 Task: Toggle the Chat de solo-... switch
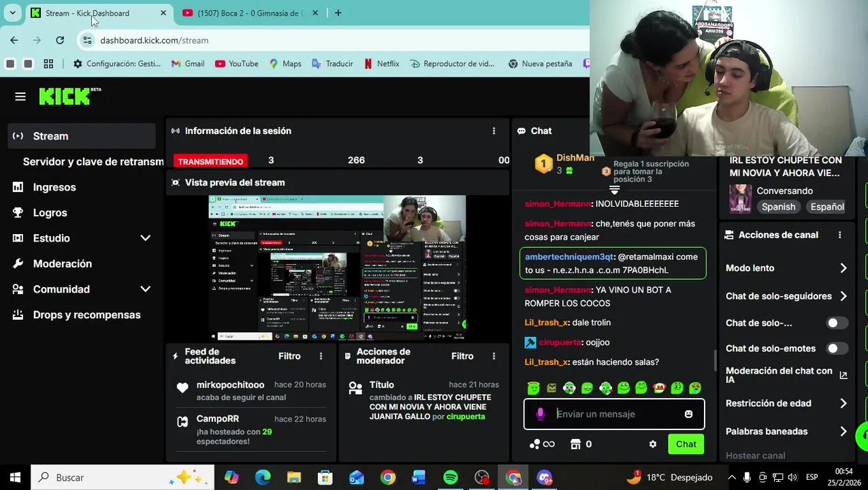click(837, 323)
